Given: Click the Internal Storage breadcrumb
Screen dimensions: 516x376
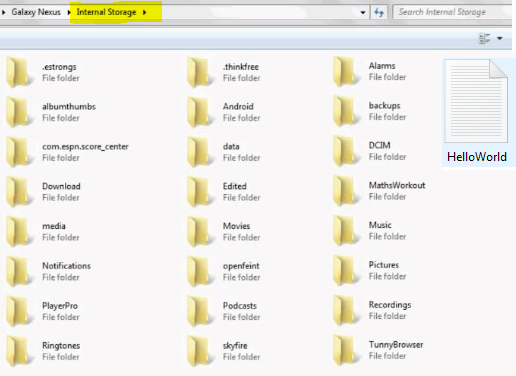Looking at the screenshot, I should point(106,12).
